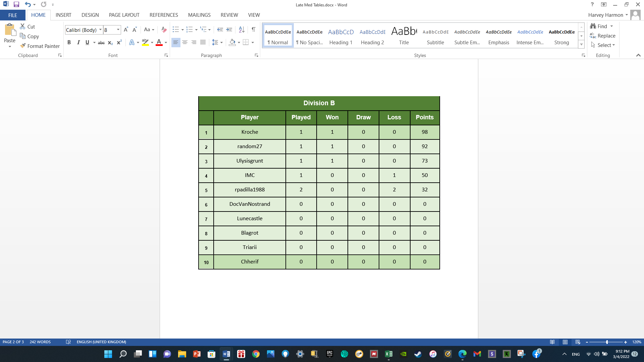Apply yellow text highlight color
644x362 pixels.
pyautogui.click(x=145, y=43)
